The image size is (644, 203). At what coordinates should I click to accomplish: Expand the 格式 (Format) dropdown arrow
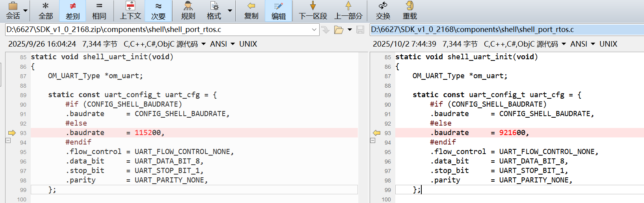pos(230,11)
